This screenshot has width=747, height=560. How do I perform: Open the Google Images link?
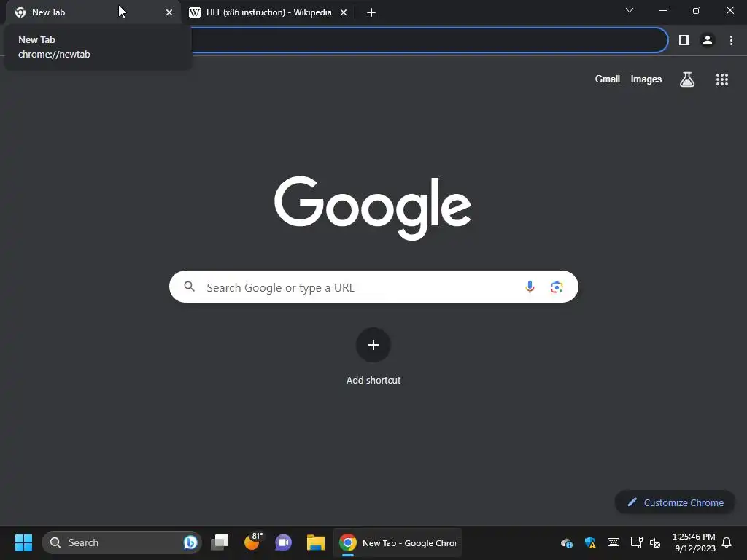646,79
